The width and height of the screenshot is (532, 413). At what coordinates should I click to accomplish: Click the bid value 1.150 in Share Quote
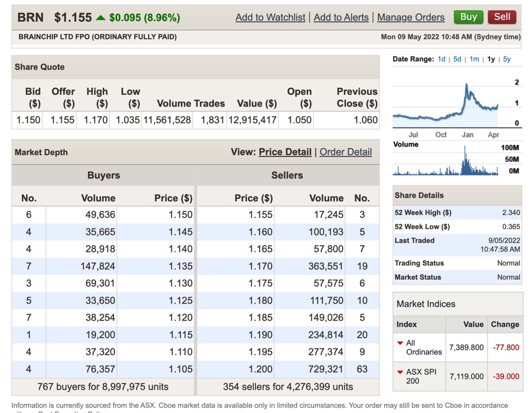(x=28, y=120)
